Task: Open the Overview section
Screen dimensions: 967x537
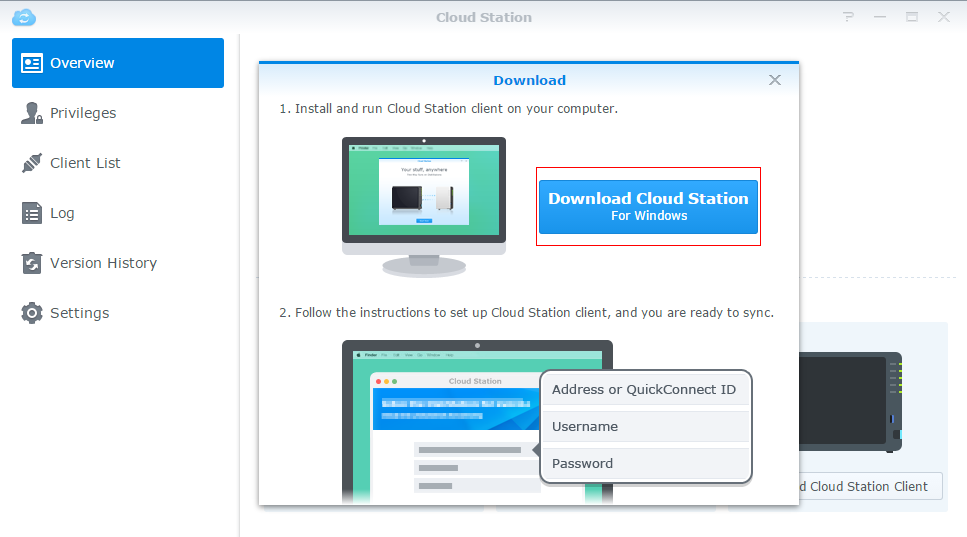Action: tap(118, 63)
